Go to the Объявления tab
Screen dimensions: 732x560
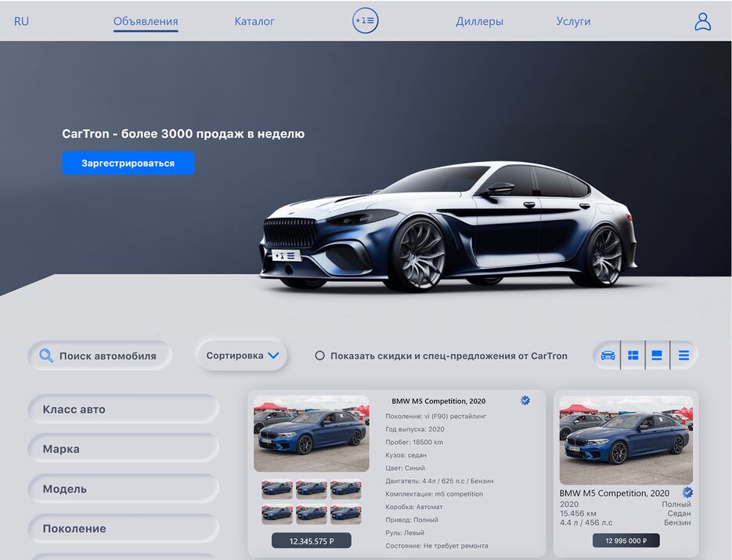coord(146,21)
